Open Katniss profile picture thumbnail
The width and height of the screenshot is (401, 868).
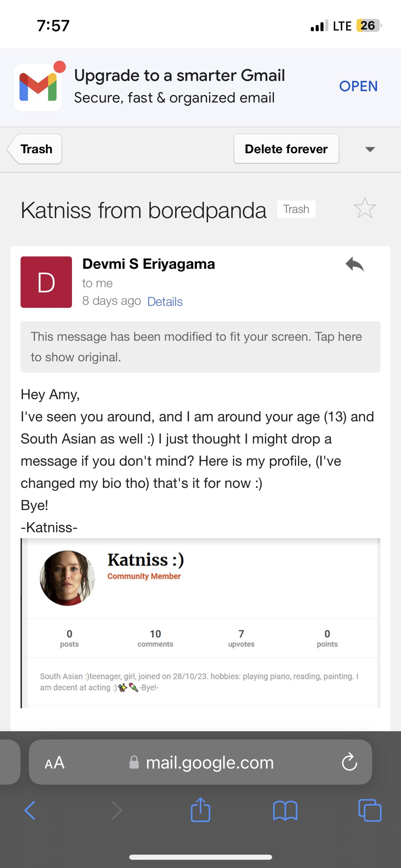(67, 578)
